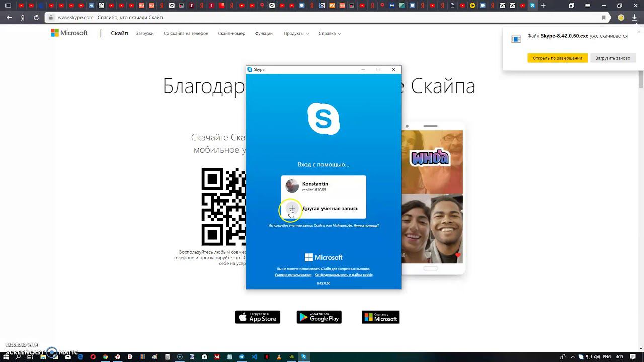Switch the ENG input language in tray

coord(607,357)
